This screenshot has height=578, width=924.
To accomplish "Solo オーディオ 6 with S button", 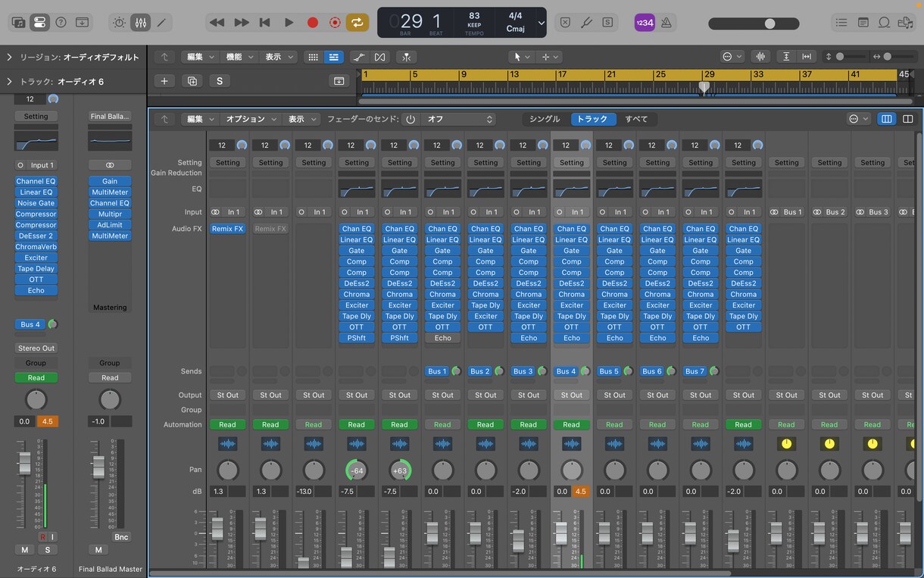I will (48, 550).
